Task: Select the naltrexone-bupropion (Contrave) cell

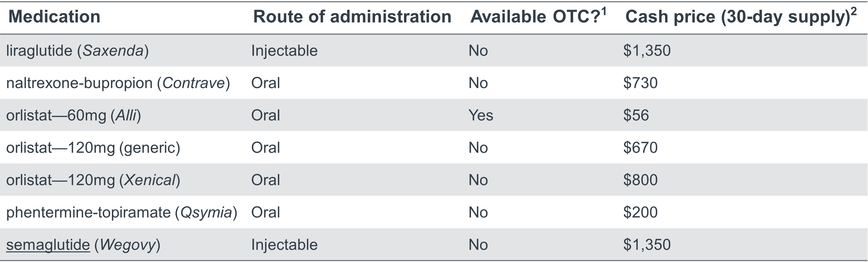Action: [x=118, y=83]
